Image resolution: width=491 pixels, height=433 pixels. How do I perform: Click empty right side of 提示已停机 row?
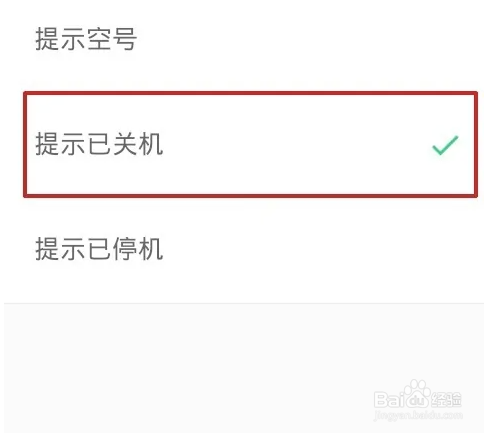point(322,249)
